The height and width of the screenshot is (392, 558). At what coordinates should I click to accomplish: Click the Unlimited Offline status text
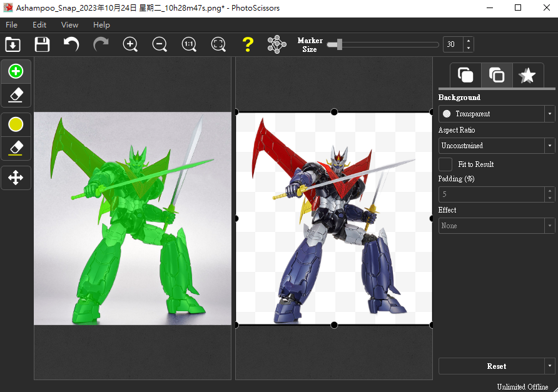(522, 386)
